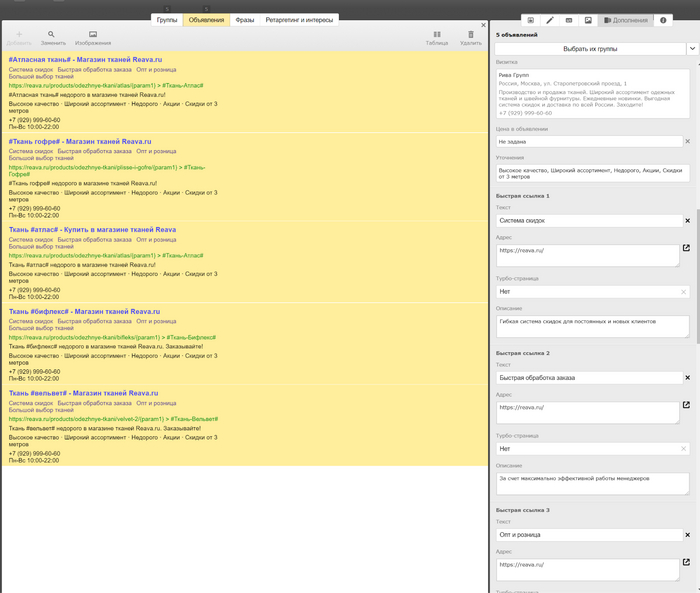The height and width of the screenshot is (593, 700).
Task: Clear the Система скидок text field
Action: pos(687,220)
